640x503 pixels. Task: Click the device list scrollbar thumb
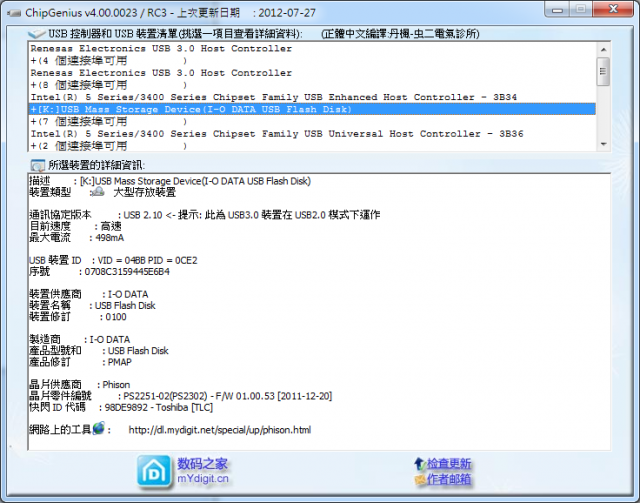603,71
